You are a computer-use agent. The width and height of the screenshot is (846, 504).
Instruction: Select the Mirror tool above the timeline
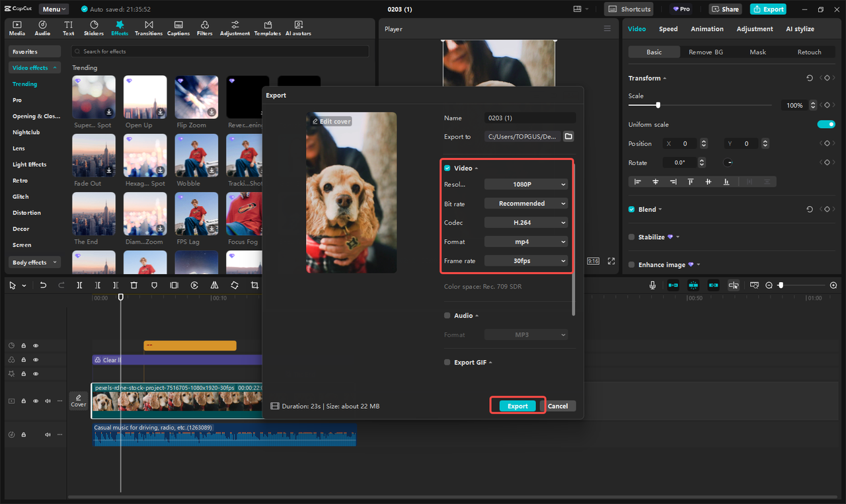click(214, 285)
